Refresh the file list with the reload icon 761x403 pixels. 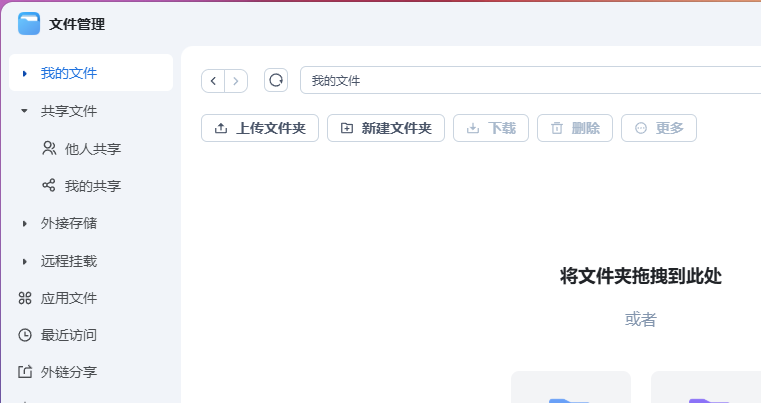point(276,80)
